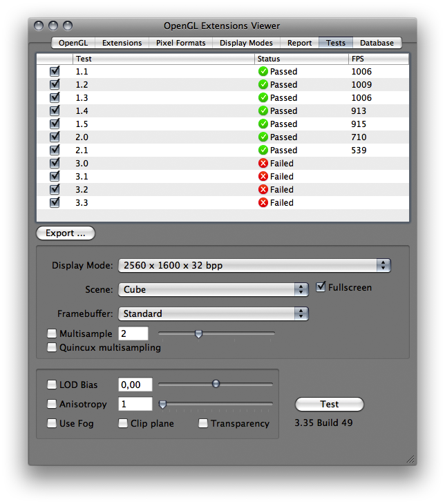Select FPS value 710 in row 2.0
Screen dimensions: 445x504
coord(359,137)
